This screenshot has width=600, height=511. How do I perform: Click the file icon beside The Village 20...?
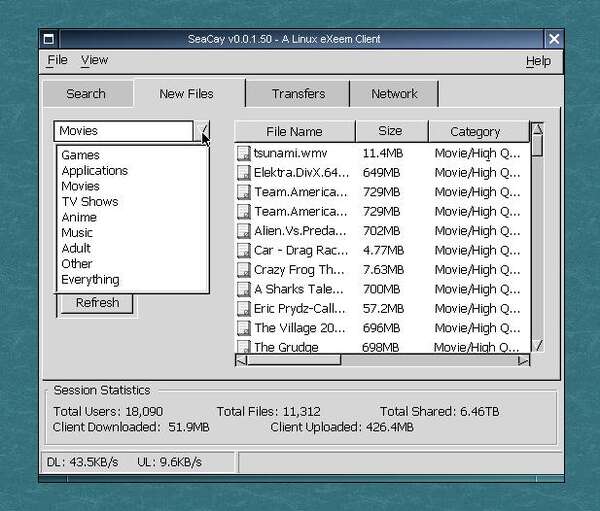pos(244,328)
